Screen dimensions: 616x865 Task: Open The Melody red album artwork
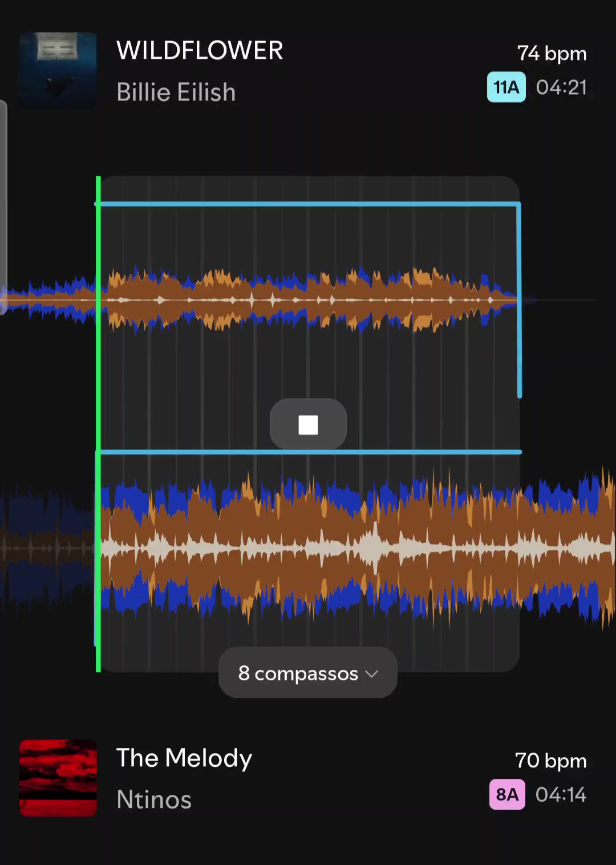pos(58,778)
